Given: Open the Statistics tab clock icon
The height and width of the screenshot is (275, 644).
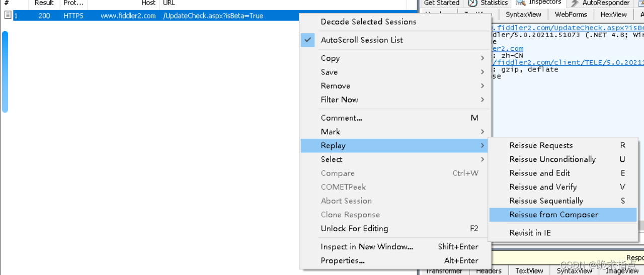Looking at the screenshot, I should click(472, 3).
